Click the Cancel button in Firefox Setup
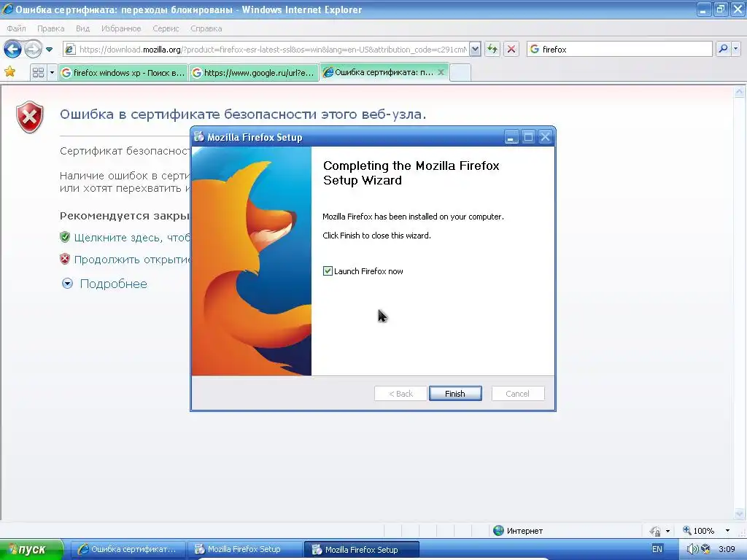747x560 pixels. pyautogui.click(x=517, y=393)
